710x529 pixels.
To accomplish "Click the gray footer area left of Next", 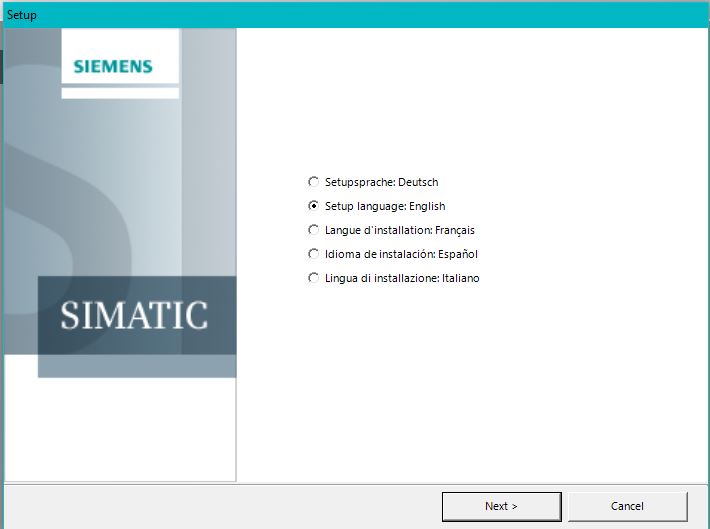I will pyautogui.click(x=220, y=506).
